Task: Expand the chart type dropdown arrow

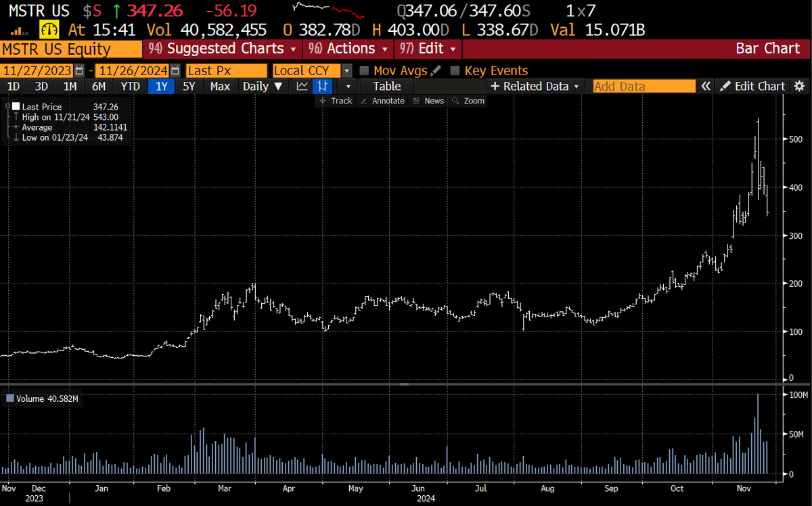Action: pyautogui.click(x=348, y=86)
